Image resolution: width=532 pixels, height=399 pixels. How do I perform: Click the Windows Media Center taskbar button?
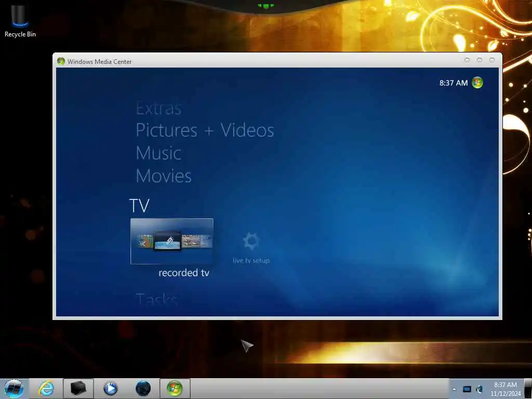coord(175,389)
